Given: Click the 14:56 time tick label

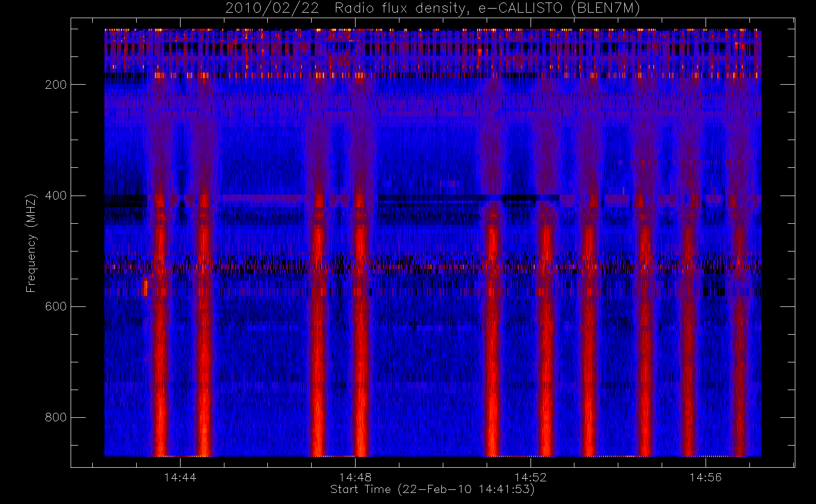Looking at the screenshot, I should click(x=706, y=477).
